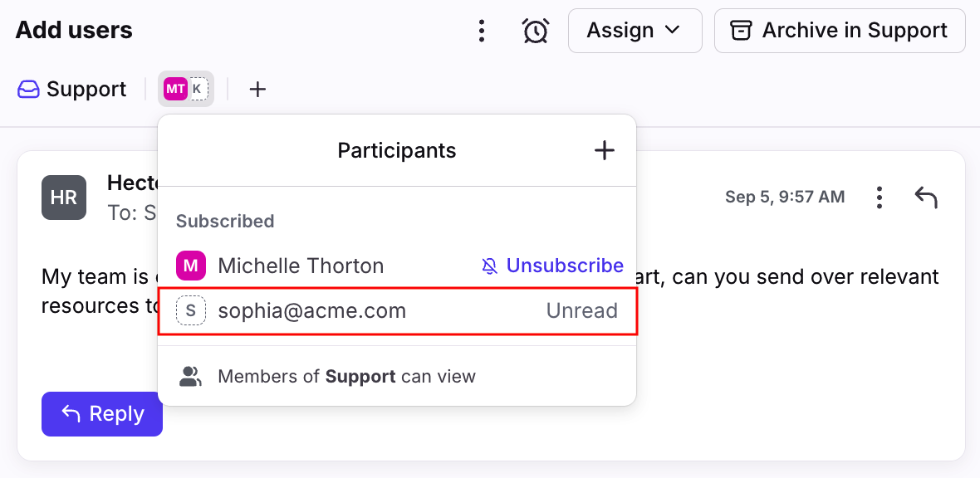Click the plus icon next to participant avatars
Viewport: 980px width, 478px height.
[x=257, y=90]
